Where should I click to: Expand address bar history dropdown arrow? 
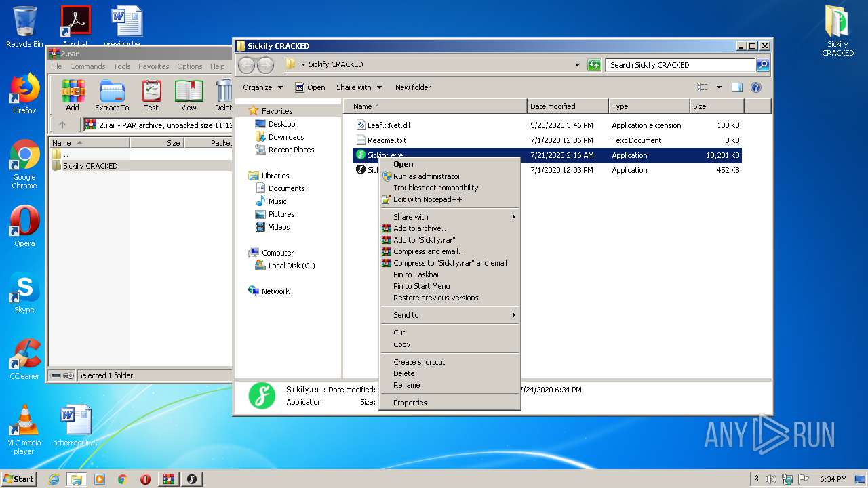[x=577, y=65]
